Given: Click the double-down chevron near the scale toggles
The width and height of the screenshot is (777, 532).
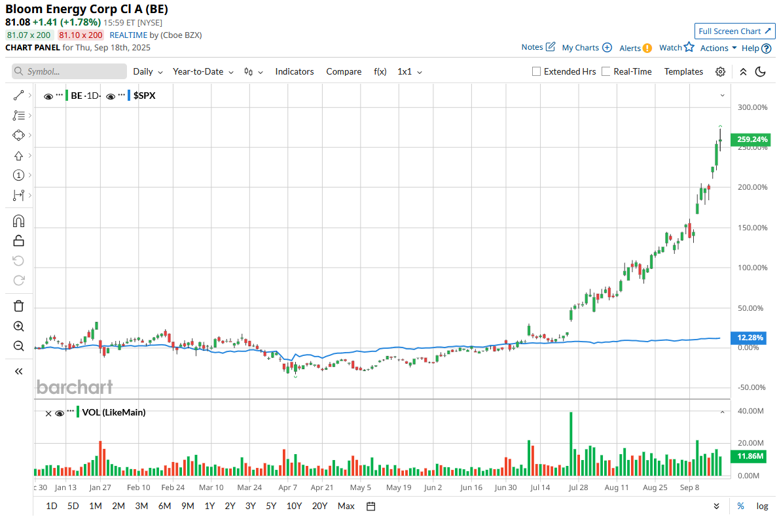Looking at the screenshot, I should [x=717, y=506].
